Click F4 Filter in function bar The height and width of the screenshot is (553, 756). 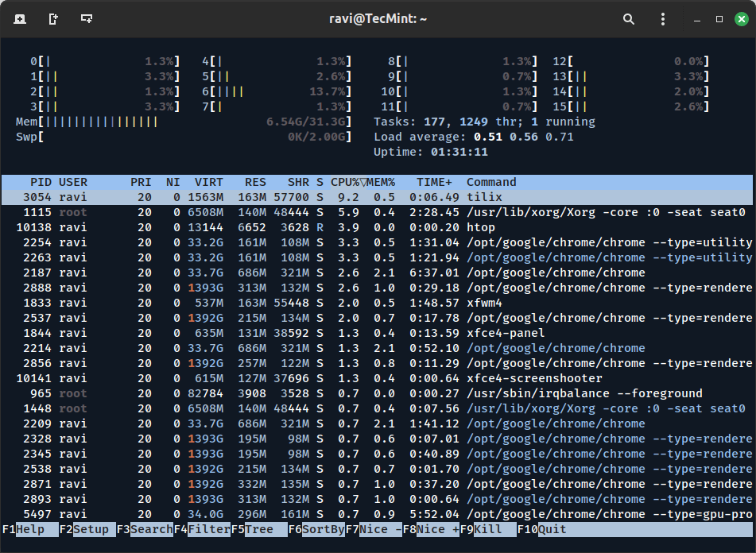pyautogui.click(x=202, y=529)
